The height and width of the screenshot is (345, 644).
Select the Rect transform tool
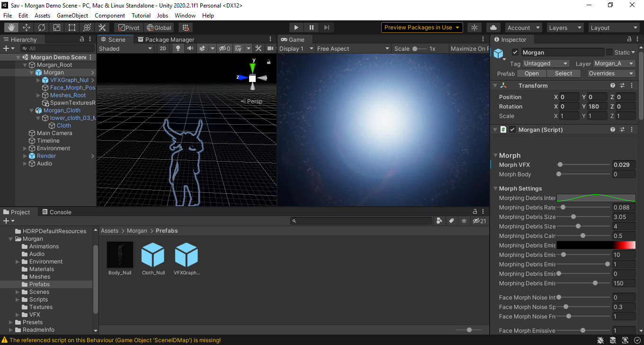point(72,27)
